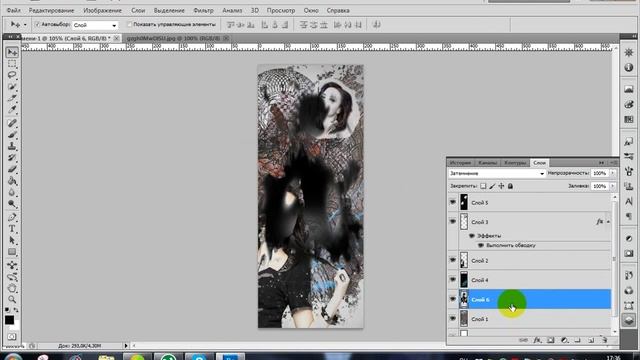
Task: Open the status bar info arrow
Action: point(126,346)
